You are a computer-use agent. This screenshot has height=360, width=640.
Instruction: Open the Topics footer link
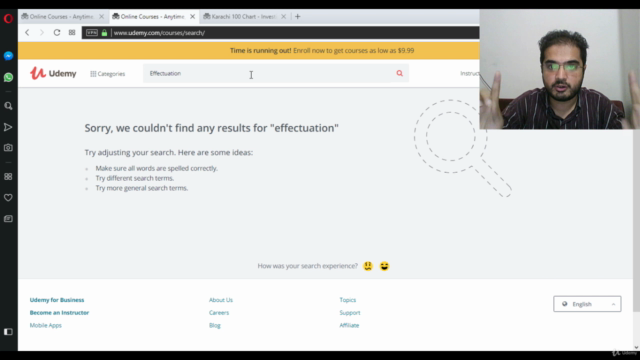[x=348, y=300]
